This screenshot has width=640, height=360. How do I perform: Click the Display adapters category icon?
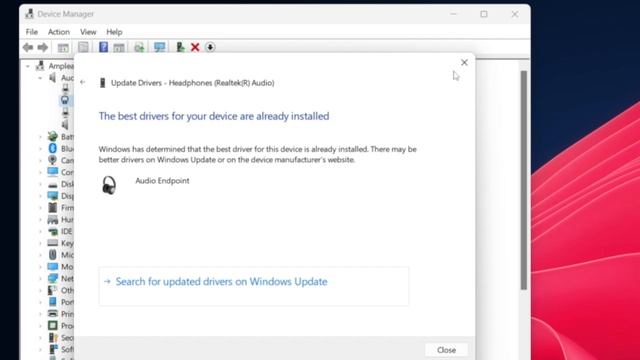coord(53,196)
